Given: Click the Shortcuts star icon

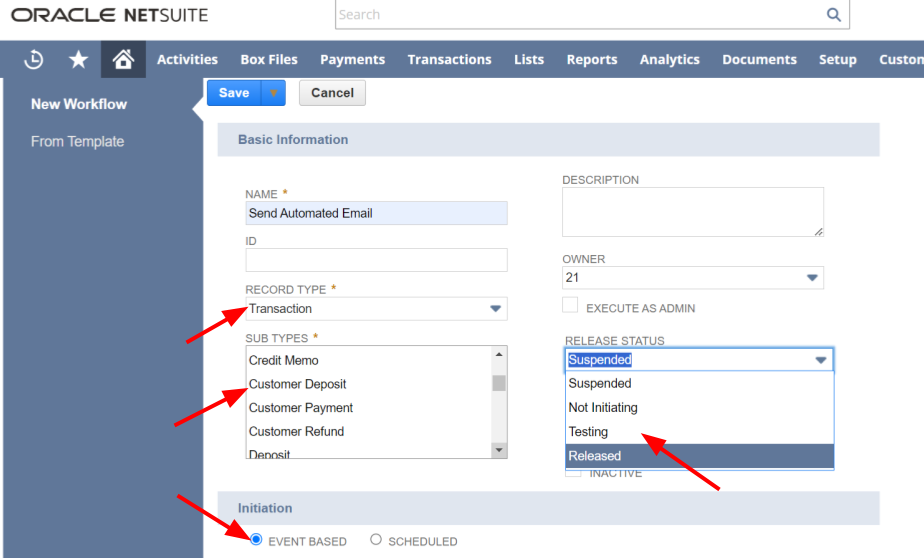Looking at the screenshot, I should (x=78, y=60).
